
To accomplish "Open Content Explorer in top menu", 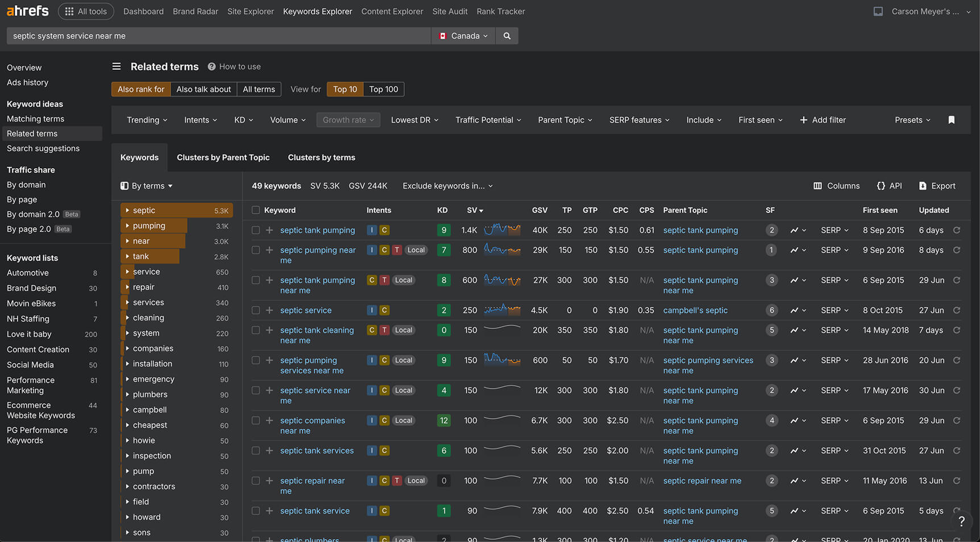I will point(392,11).
